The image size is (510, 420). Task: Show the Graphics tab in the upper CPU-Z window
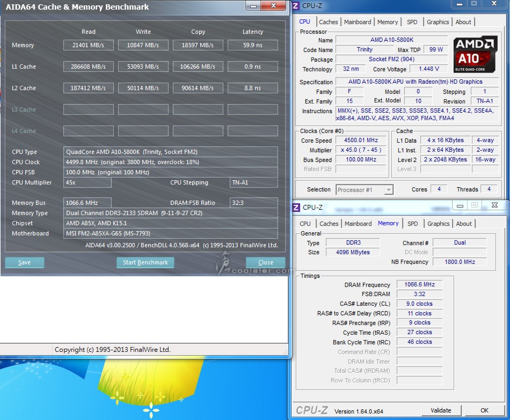(x=438, y=22)
